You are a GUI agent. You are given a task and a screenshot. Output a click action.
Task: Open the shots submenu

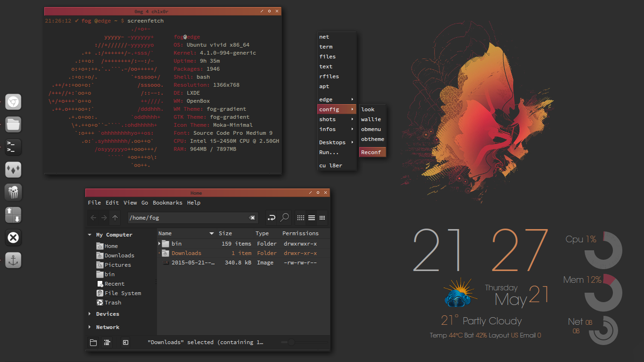pyautogui.click(x=337, y=119)
